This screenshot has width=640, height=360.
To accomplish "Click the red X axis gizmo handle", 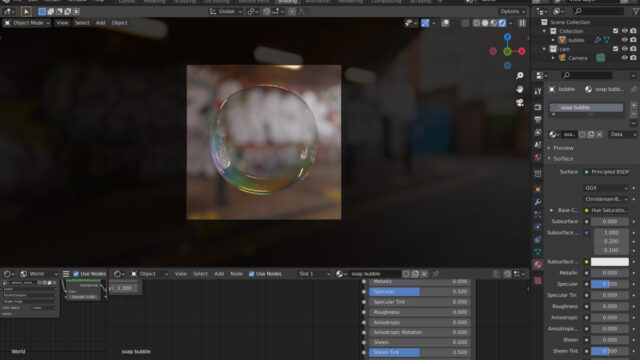I will click(x=522, y=51).
